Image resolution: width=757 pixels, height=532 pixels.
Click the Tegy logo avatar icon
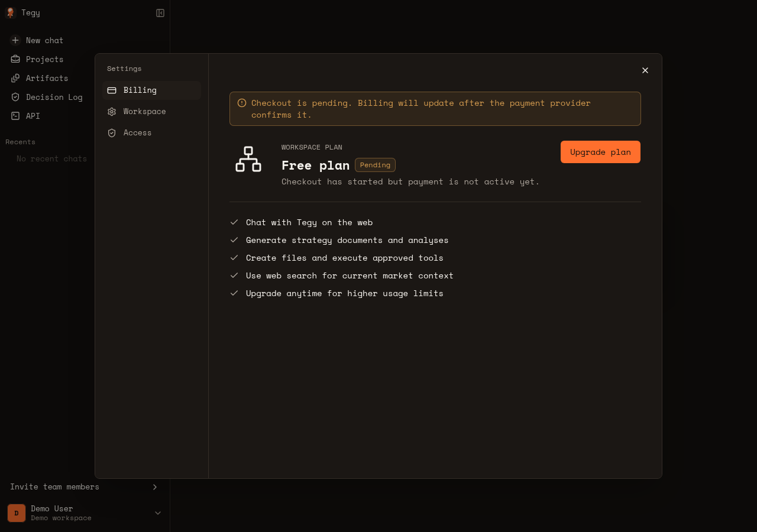(10, 12)
